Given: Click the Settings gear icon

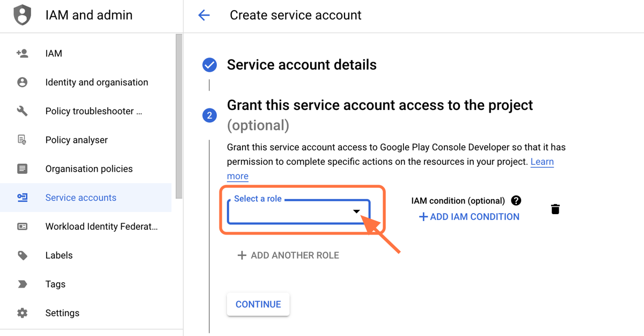Looking at the screenshot, I should [22, 313].
